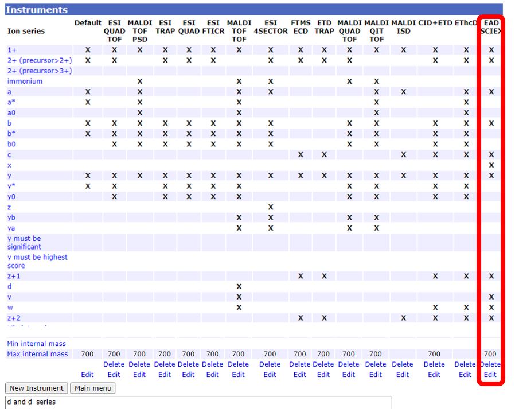Delete the ESI QUAD TOF instrument
The image size is (519, 420).
tap(114, 364)
